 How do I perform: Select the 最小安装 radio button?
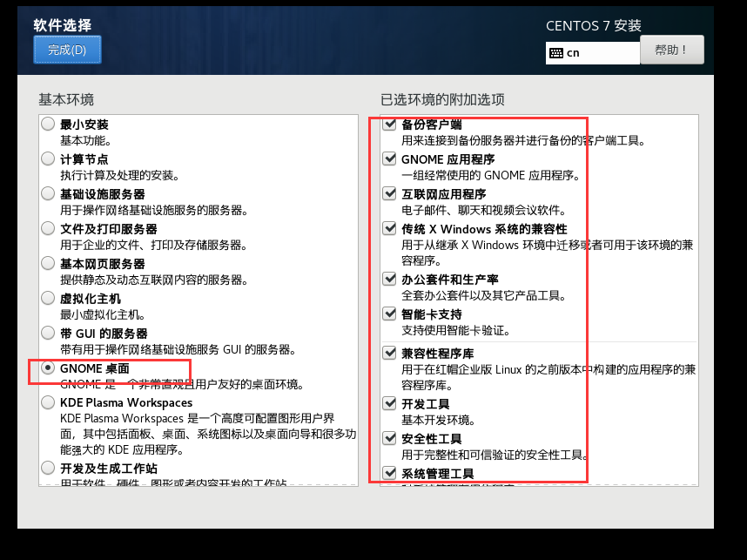(48, 124)
